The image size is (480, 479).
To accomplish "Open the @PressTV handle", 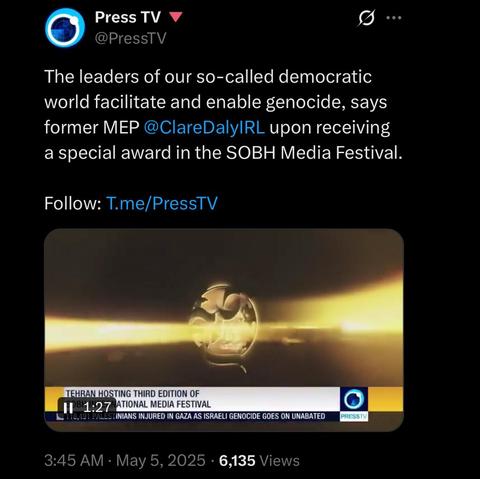I will click(x=130, y=38).
